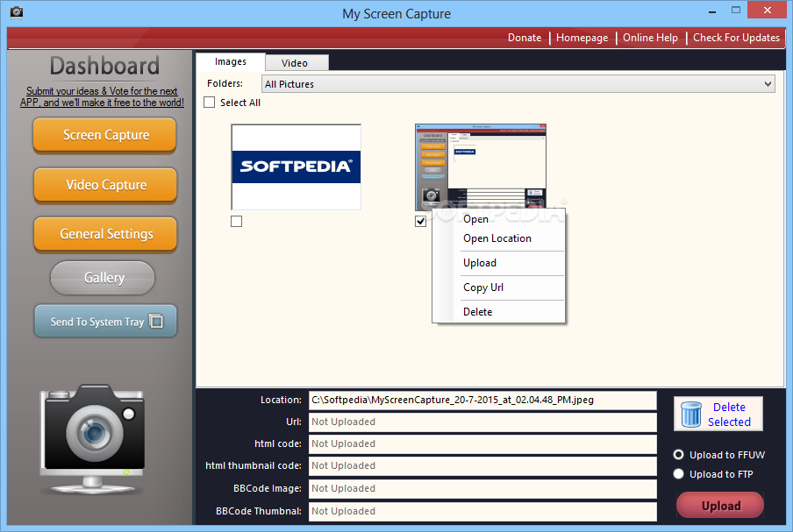The width and height of the screenshot is (793, 532).
Task: Click the Dashboard heading text
Action: click(104, 66)
